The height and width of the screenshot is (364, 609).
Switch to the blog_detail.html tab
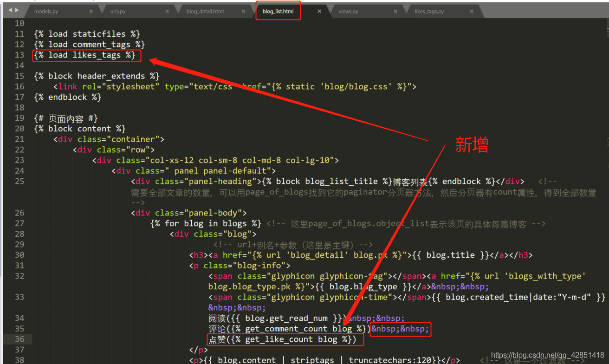[205, 11]
